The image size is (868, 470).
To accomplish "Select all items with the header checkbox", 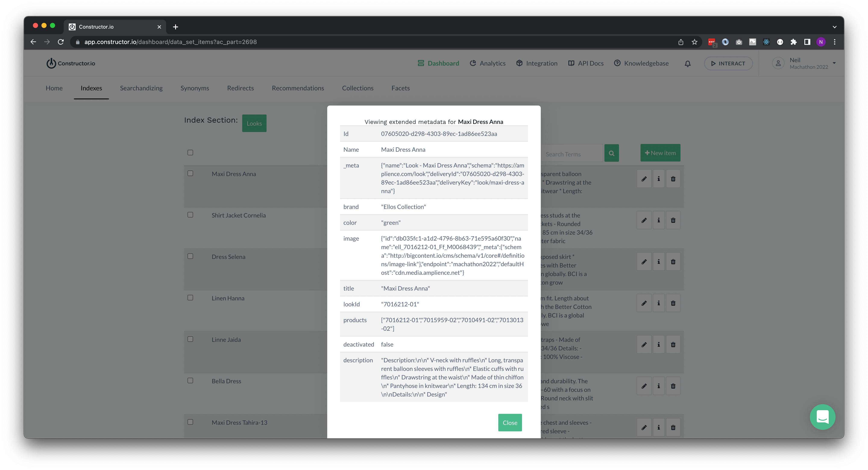I will coord(190,152).
